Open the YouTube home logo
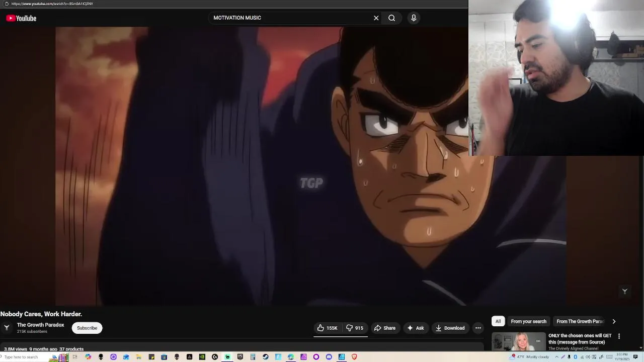Screen dimensions: 644x362 tap(21, 18)
